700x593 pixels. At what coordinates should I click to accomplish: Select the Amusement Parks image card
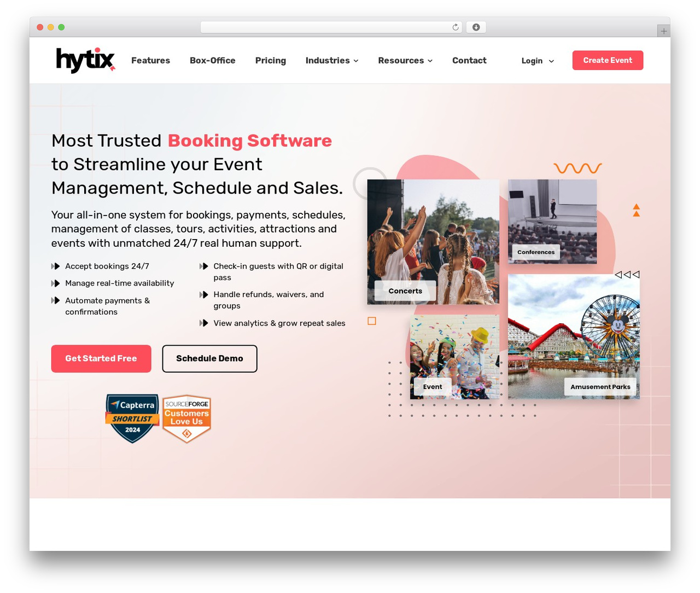(574, 336)
